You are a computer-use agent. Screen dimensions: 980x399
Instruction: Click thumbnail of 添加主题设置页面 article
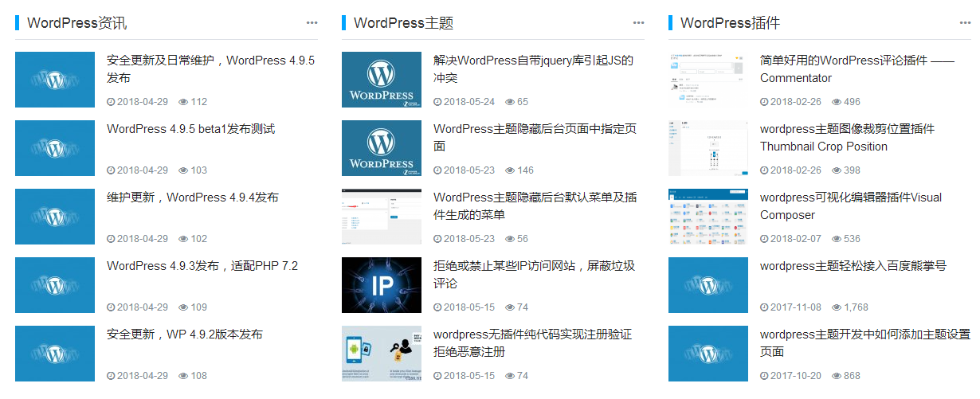coord(708,354)
